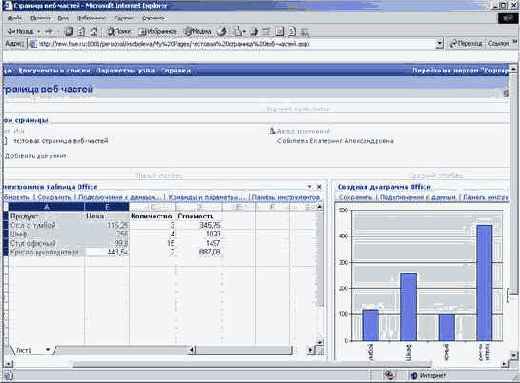Click the page vertical scrollbar down arrow
Image resolution: width=520 pixels, height=383 pixels.
click(x=514, y=355)
